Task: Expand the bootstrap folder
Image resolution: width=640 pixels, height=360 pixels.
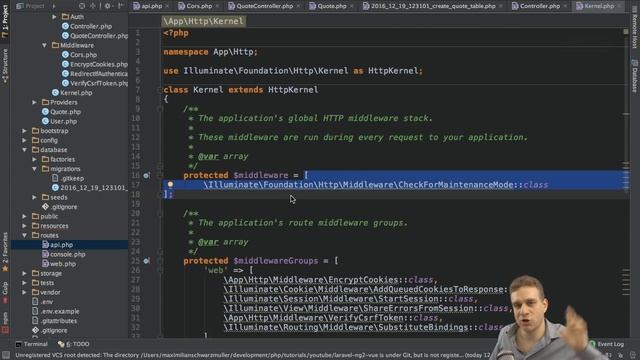Action: (x=25, y=131)
